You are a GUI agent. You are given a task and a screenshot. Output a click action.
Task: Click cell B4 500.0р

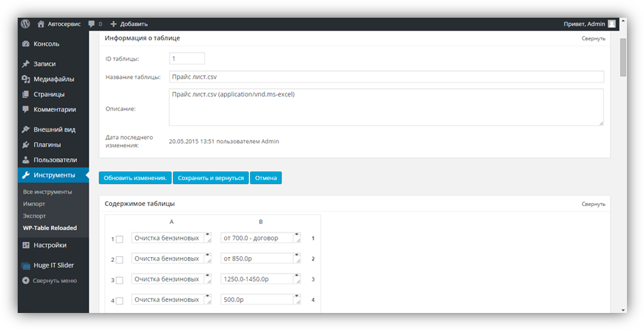261,299
